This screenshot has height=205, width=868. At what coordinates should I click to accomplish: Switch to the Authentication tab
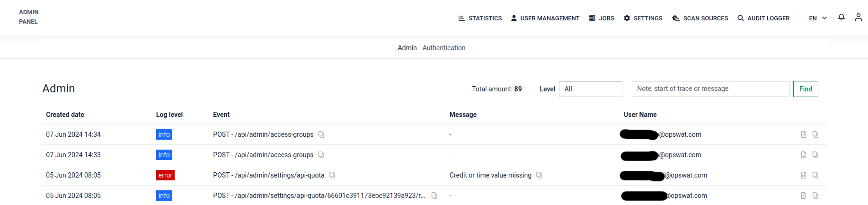tap(444, 48)
